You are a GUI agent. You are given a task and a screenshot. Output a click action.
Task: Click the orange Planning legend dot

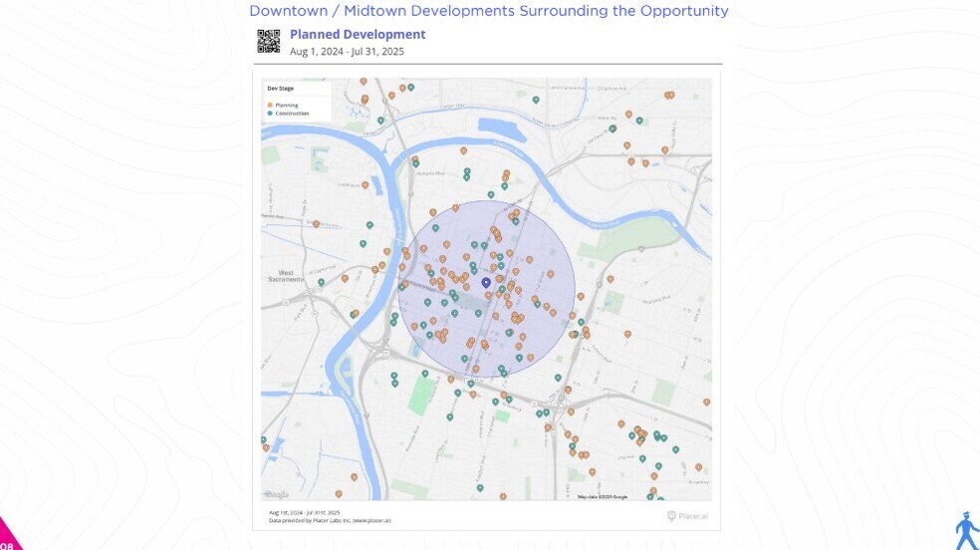[270, 105]
